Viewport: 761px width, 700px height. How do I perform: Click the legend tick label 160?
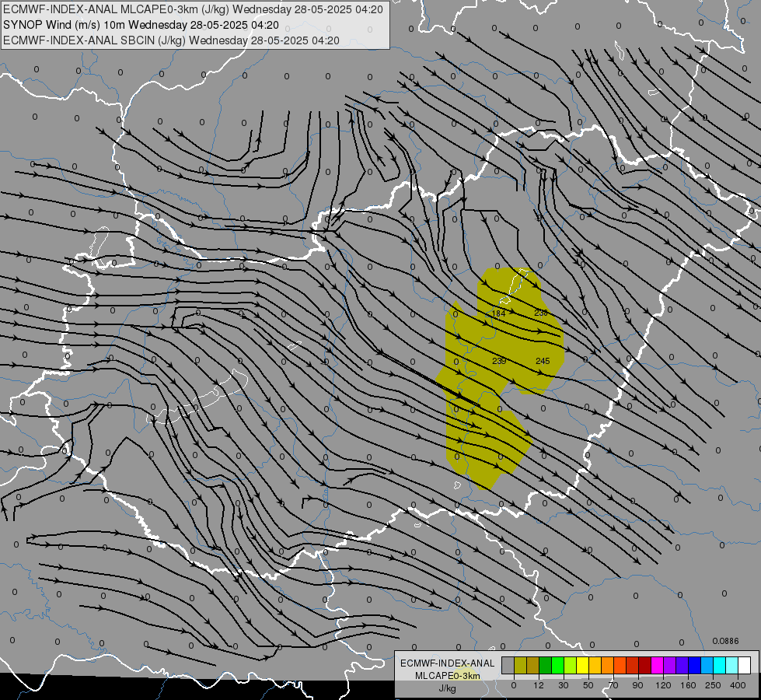click(x=688, y=685)
